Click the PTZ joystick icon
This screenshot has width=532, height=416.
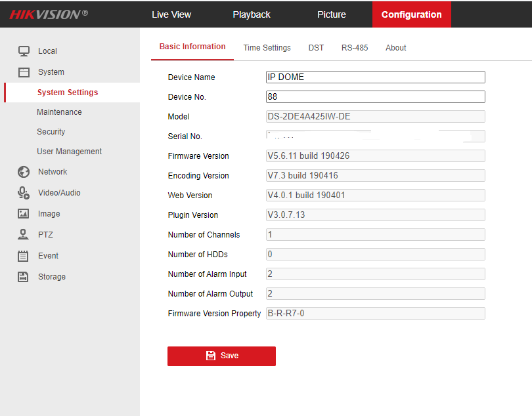click(x=24, y=235)
